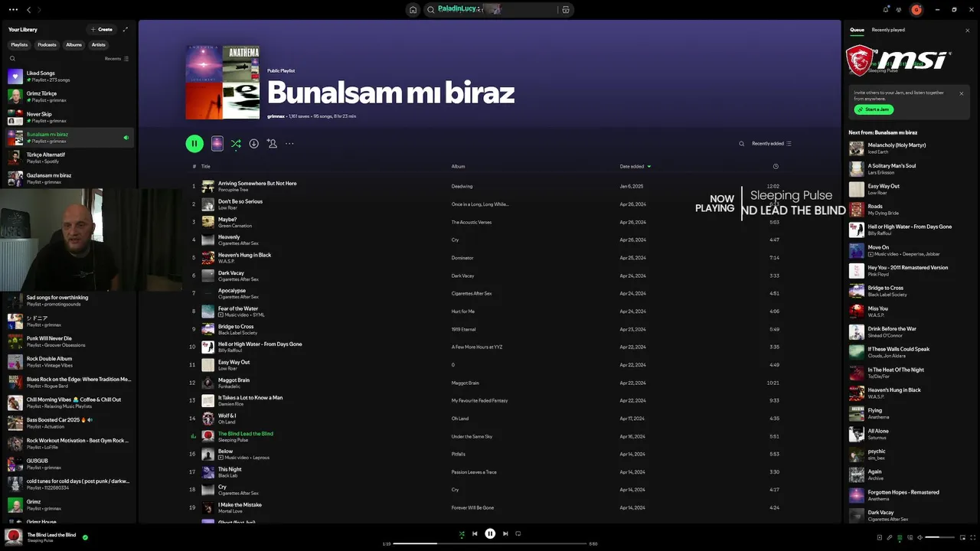The image size is (980, 551).
Task: Filter library by Podcasts
Action: (47, 44)
